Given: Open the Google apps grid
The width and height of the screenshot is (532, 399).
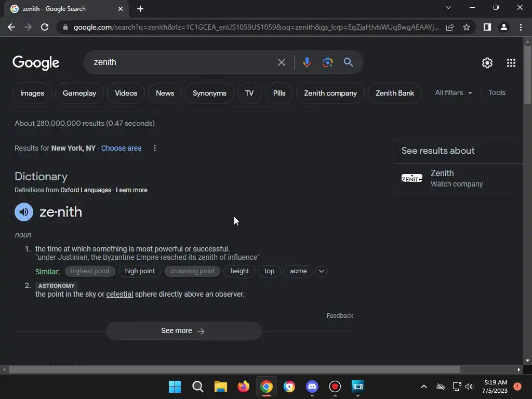Looking at the screenshot, I should point(511,63).
